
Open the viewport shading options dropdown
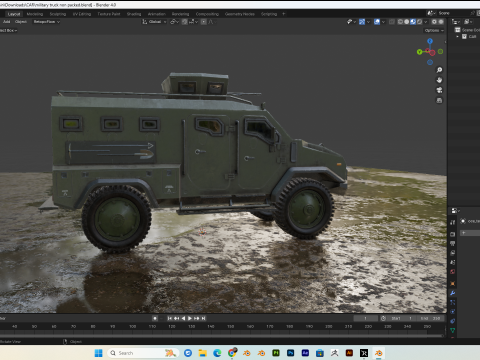(x=426, y=22)
